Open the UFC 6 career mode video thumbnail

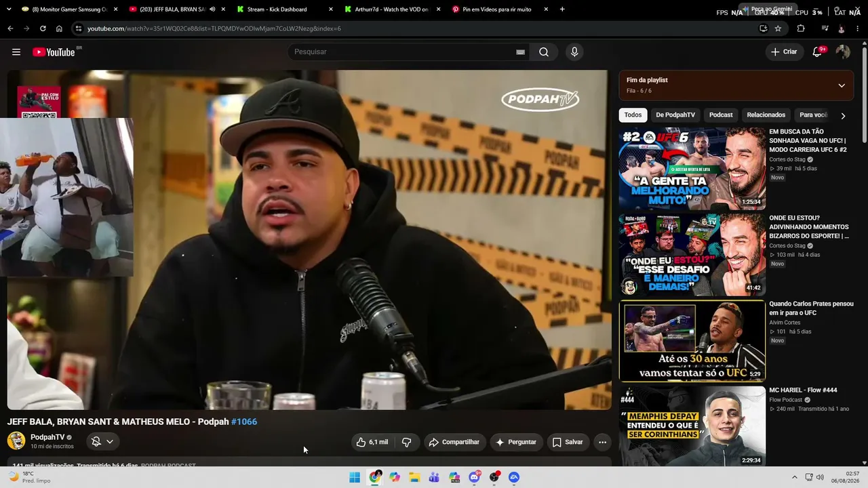pos(692,169)
